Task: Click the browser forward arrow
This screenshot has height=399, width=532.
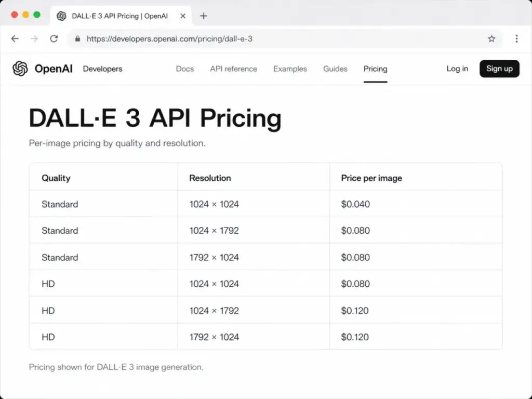Action: [x=34, y=38]
